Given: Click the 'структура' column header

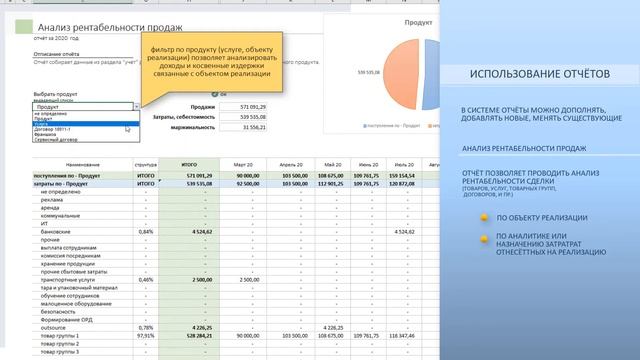Looking at the screenshot, I should coord(146,164).
